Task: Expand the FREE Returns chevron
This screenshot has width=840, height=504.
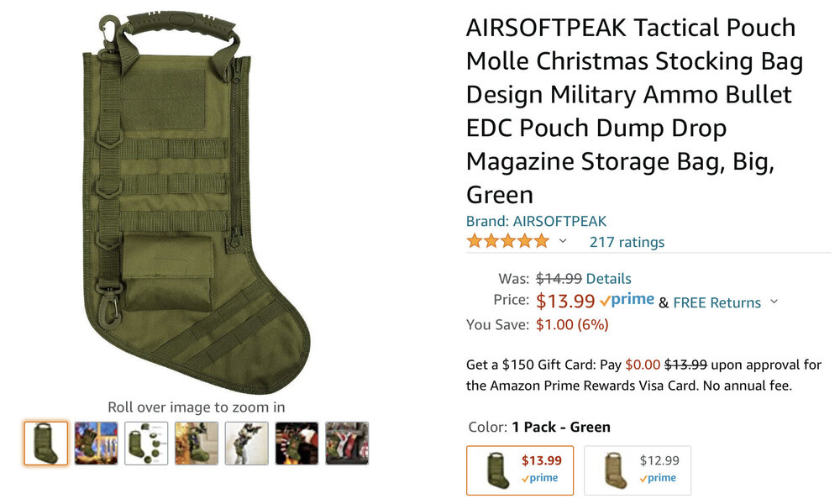Action: [x=774, y=302]
